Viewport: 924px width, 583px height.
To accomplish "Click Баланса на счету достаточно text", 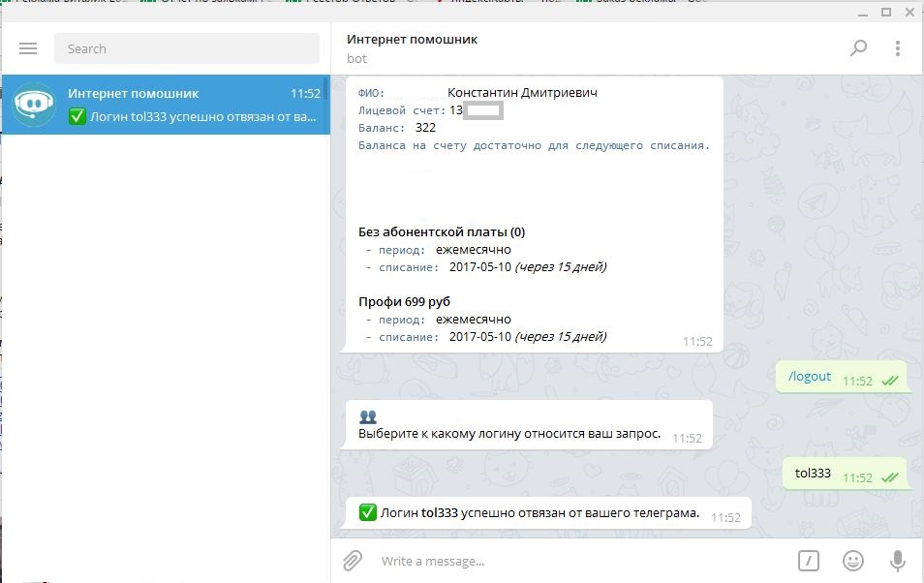I will [534, 145].
